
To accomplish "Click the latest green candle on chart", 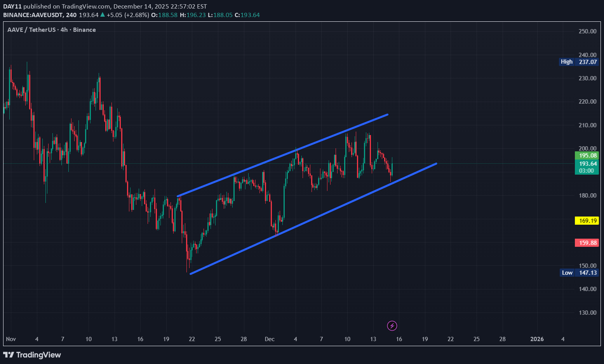I will 393,168.
